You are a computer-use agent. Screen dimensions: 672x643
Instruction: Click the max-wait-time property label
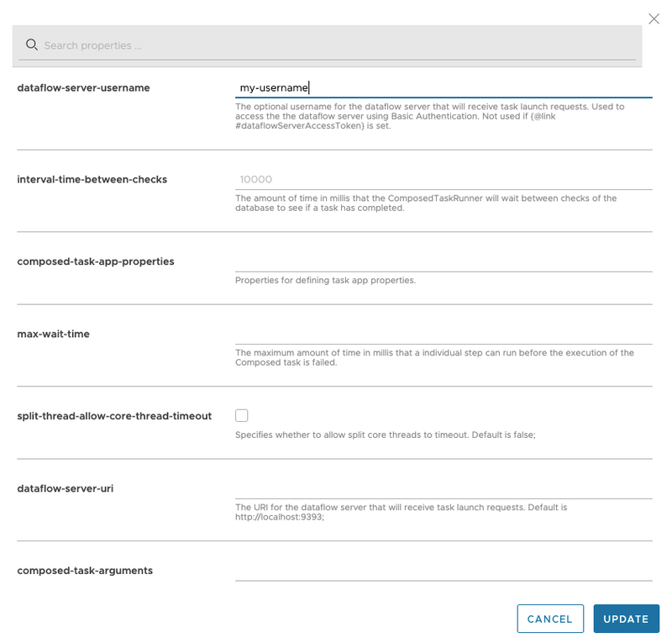(53, 334)
